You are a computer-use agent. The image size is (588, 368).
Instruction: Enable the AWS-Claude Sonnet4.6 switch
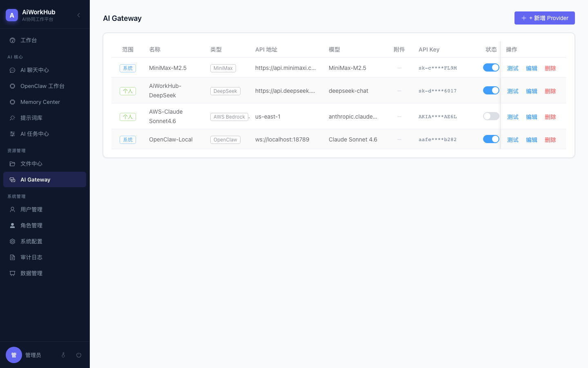tap(491, 116)
